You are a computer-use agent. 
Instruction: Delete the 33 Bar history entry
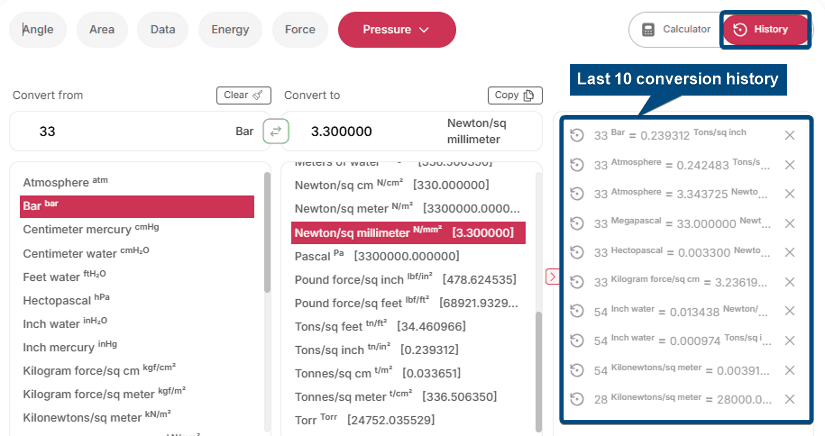(x=789, y=136)
